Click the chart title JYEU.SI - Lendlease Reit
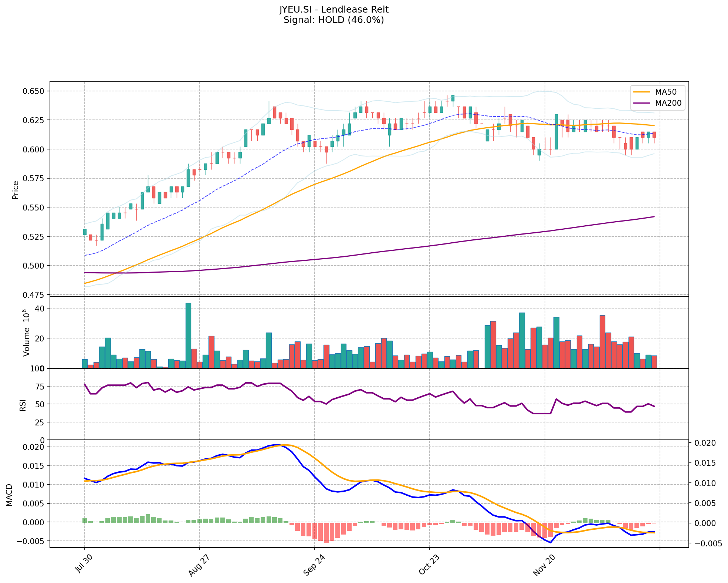728x583 pixels. point(333,10)
